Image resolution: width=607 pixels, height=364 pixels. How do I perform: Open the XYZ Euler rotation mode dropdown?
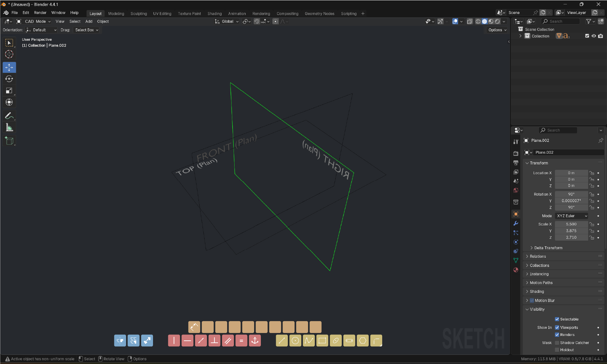pyautogui.click(x=572, y=216)
